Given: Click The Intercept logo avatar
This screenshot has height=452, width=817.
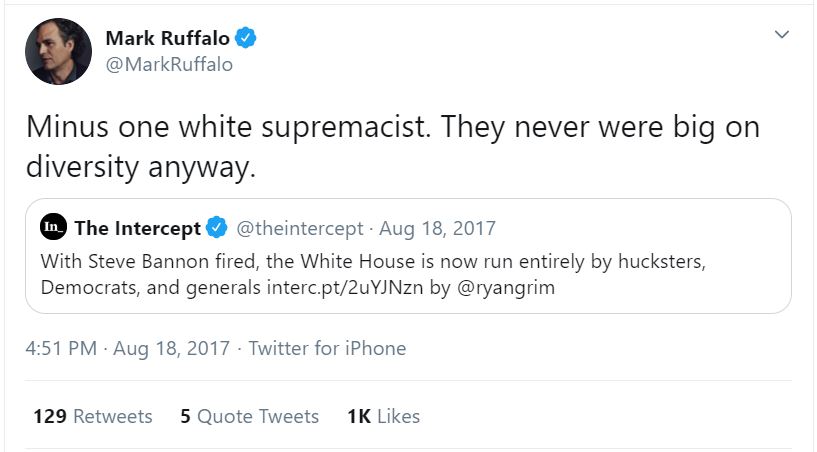Looking at the screenshot, I should [53, 228].
